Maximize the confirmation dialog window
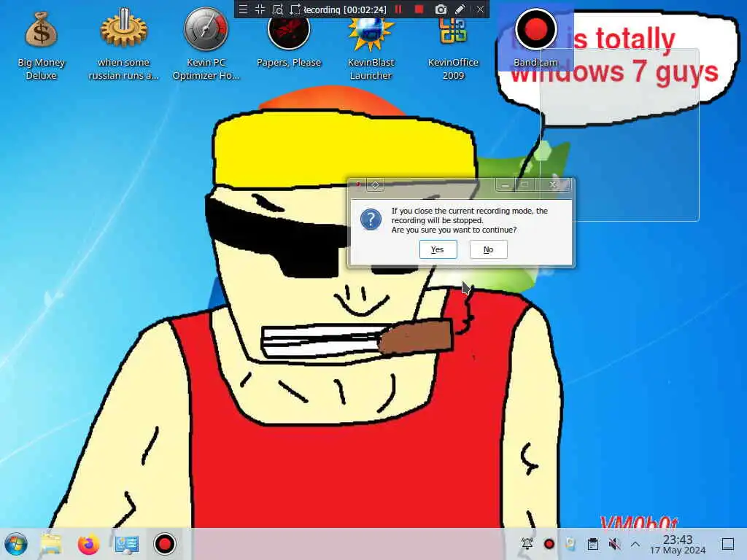Viewport: 747px width, 560px height. 525,184
